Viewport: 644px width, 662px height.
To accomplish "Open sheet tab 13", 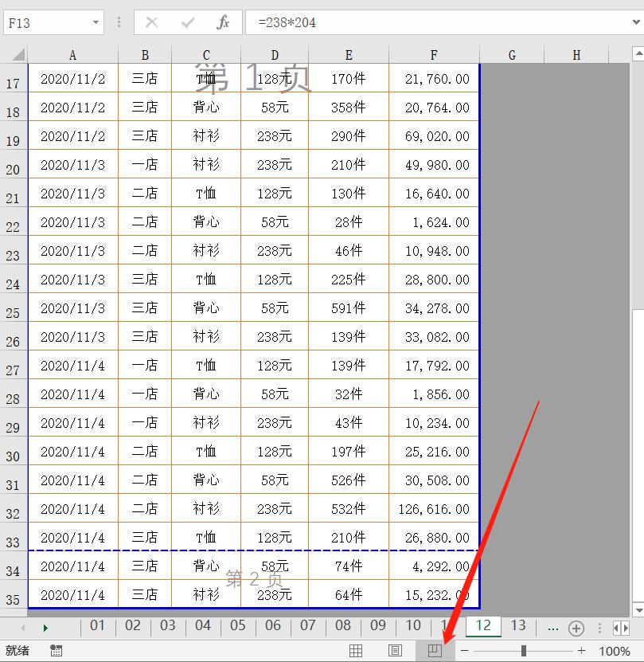I will point(518,625).
